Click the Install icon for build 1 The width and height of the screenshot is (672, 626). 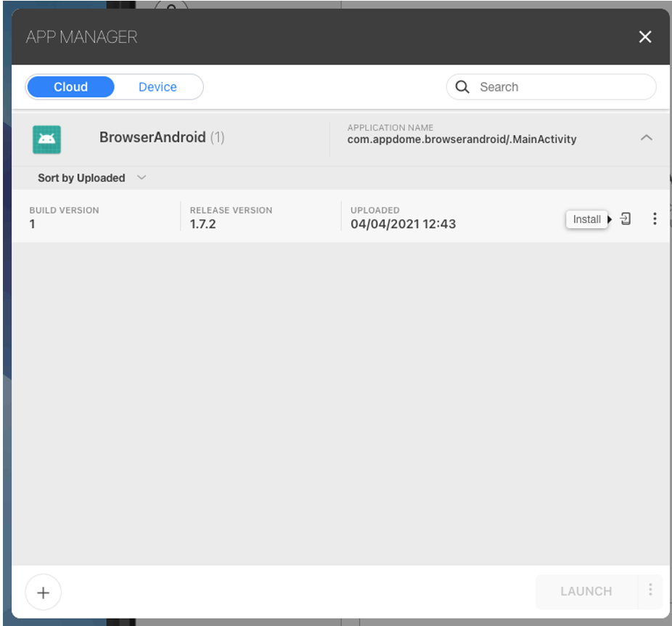(626, 219)
